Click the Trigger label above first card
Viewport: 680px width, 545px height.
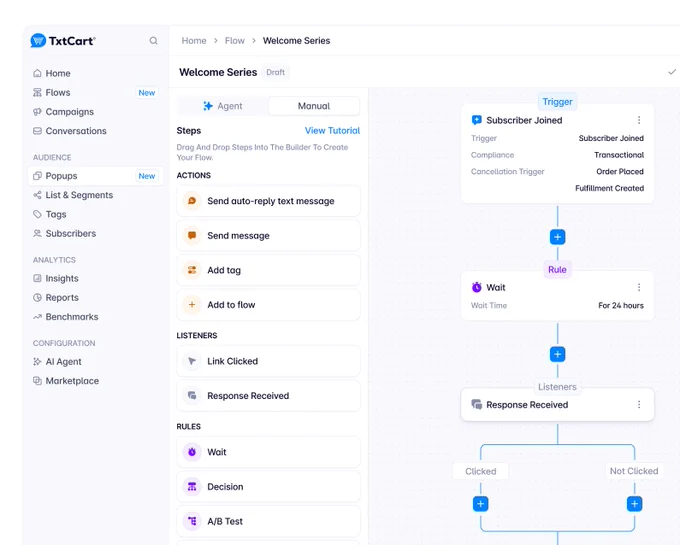pos(557,102)
